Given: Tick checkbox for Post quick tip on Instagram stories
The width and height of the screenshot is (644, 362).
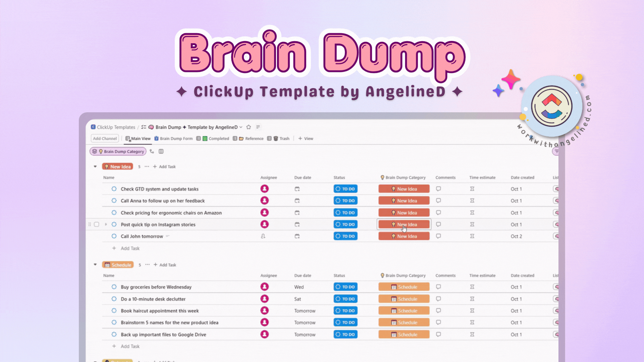Looking at the screenshot, I should [x=97, y=225].
